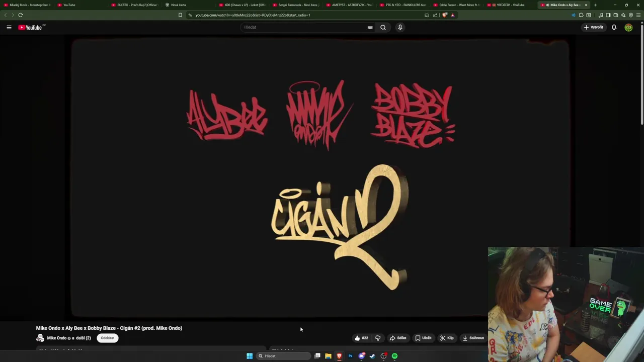Open Brave Leo AI sparkle icon
The width and height of the screenshot is (644, 362).
coord(623,15)
